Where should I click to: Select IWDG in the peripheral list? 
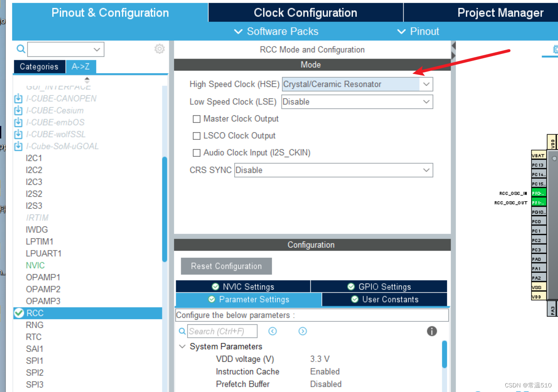point(37,230)
